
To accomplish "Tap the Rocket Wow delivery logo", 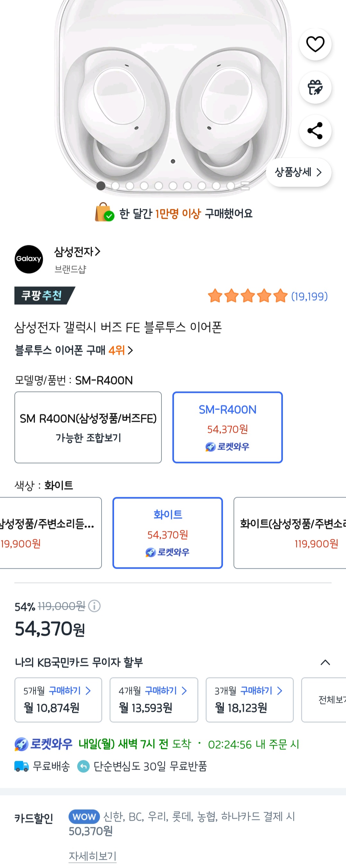I will coord(43,744).
